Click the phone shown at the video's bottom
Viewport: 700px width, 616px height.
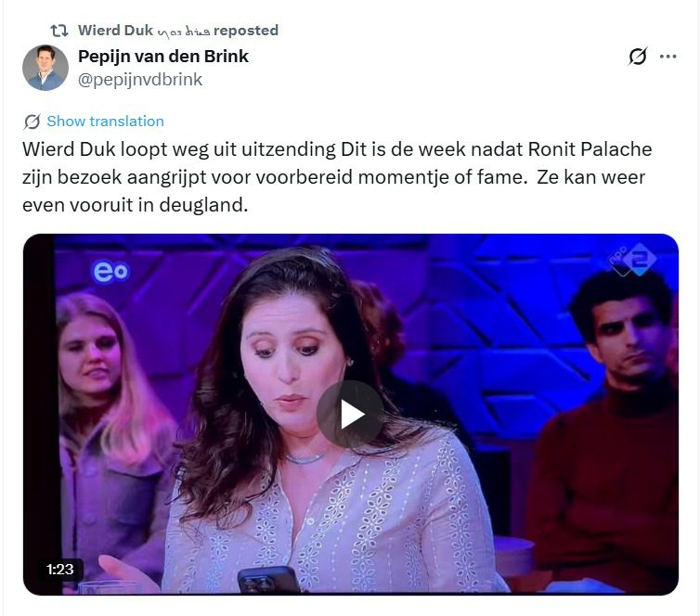click(268, 580)
